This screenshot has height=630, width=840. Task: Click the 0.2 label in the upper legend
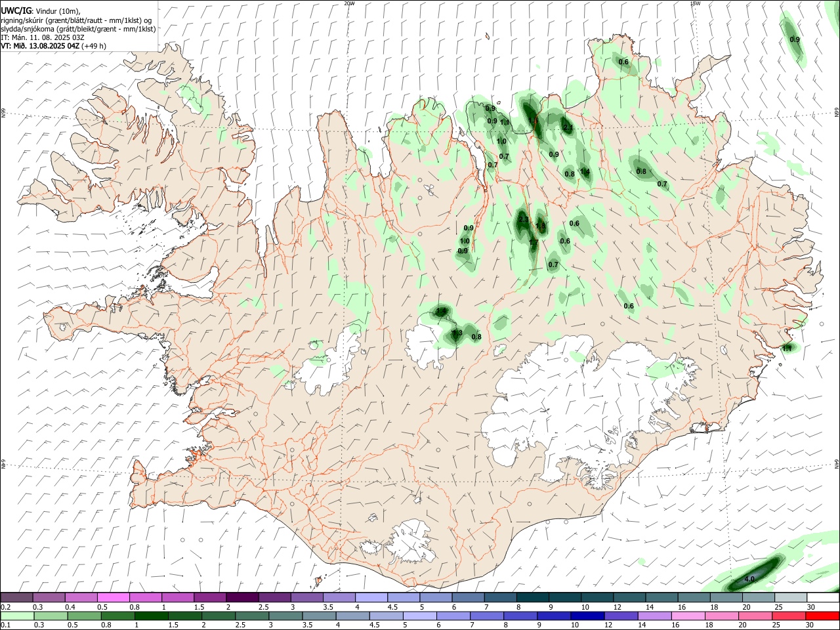[x=6, y=607]
